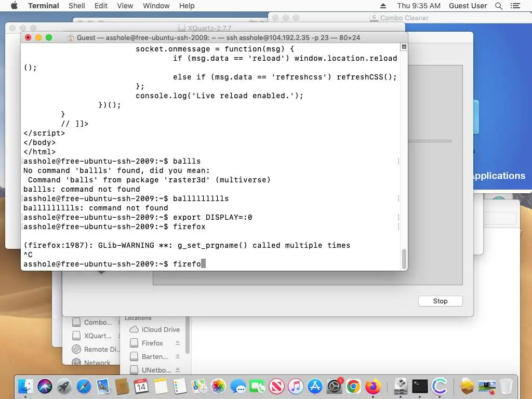
Task: Open the Guest User menu
Action: point(468,6)
